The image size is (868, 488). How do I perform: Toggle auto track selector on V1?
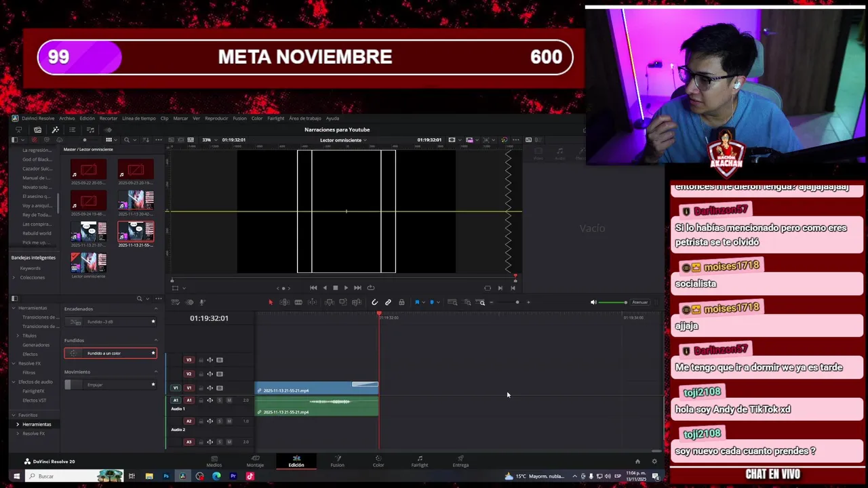coord(210,388)
